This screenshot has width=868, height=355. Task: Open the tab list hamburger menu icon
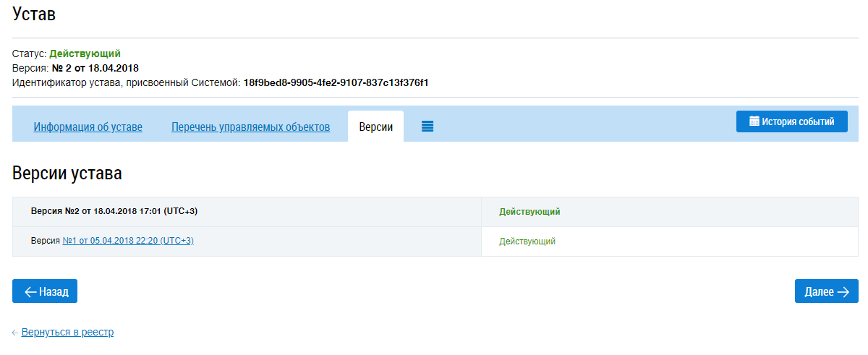pos(427,127)
